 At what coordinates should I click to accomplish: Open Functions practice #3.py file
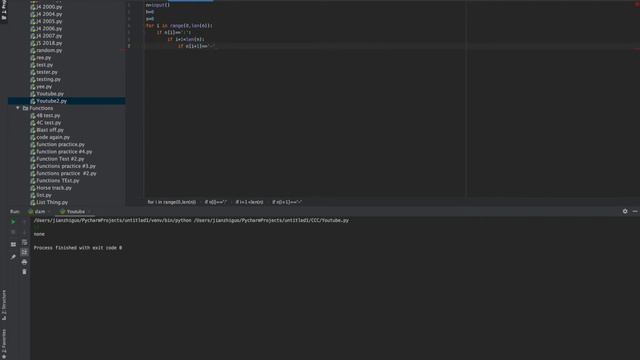tap(66, 167)
